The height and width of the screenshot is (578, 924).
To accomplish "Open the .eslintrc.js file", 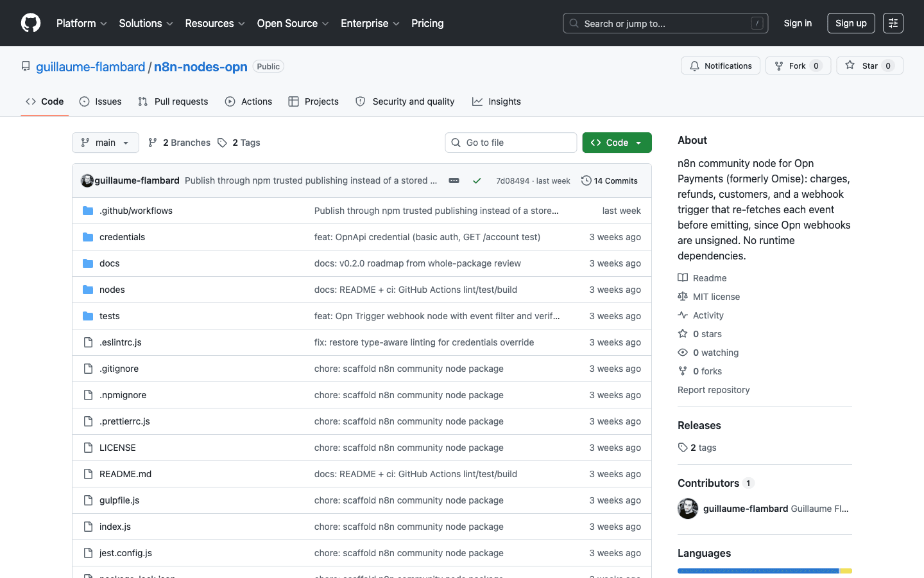I will pyautogui.click(x=121, y=342).
